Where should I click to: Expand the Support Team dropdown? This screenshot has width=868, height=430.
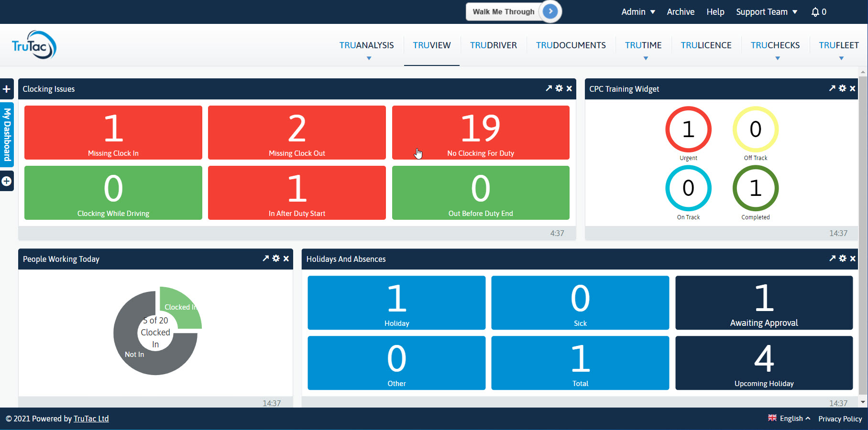coord(767,12)
